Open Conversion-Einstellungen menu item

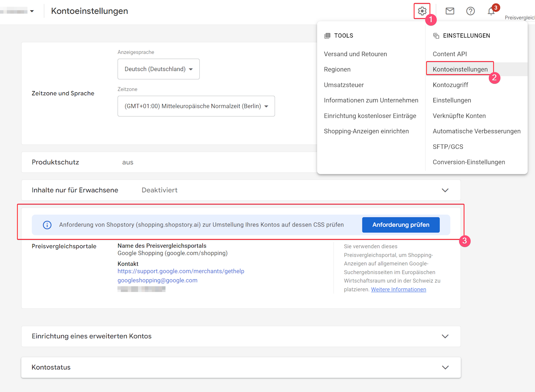(469, 162)
